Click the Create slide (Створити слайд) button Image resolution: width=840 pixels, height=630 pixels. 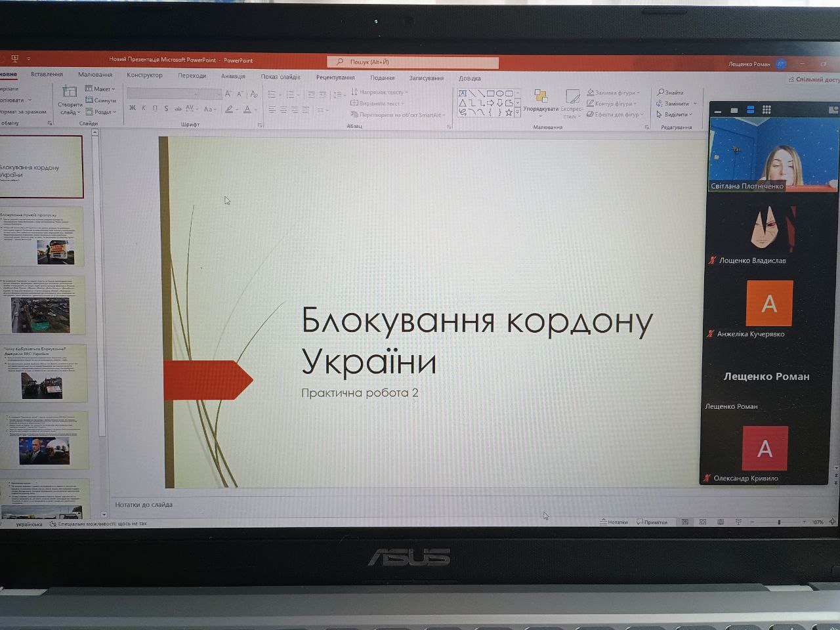coord(70,100)
